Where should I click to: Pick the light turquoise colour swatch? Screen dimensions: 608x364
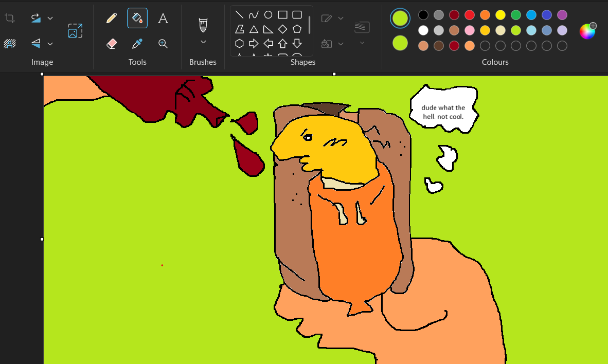pos(531,30)
